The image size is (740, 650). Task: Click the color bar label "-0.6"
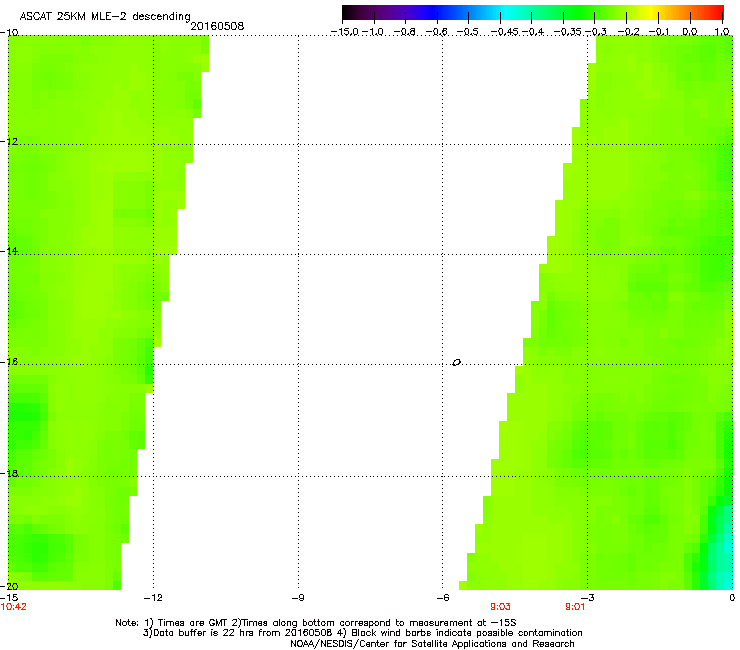point(437,32)
